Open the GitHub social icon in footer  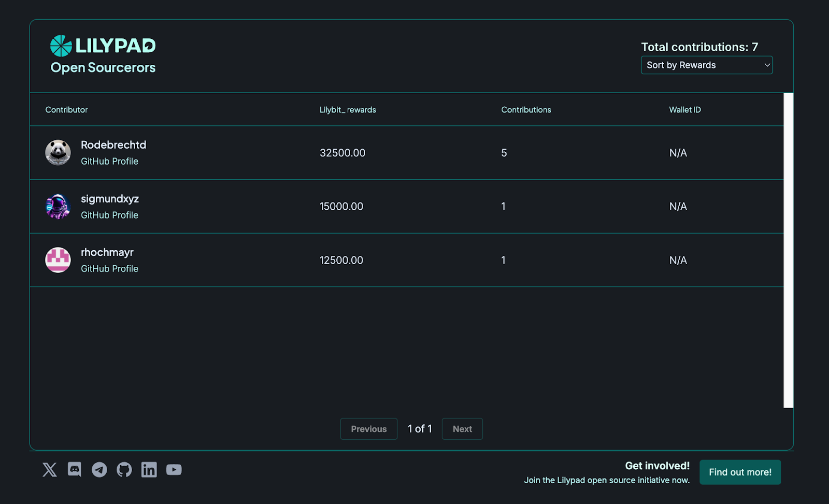pos(124,470)
